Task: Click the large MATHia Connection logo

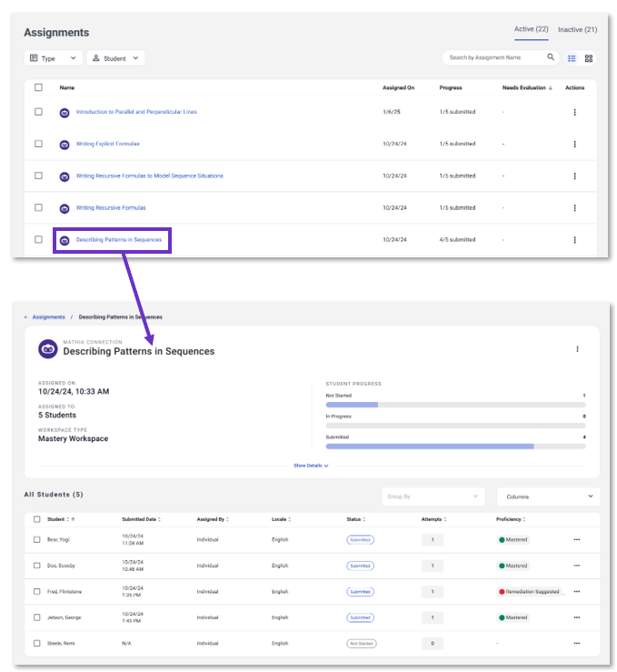Action: [48, 349]
